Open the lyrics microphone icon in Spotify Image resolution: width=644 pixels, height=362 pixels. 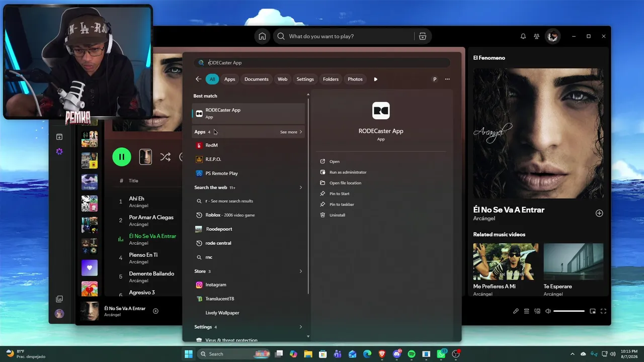(516, 311)
